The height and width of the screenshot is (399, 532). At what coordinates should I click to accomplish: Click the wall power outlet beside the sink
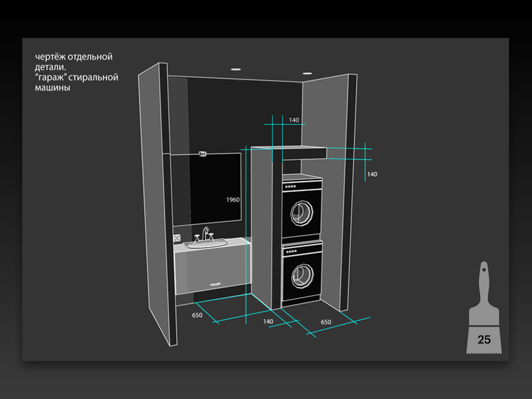pos(177,238)
